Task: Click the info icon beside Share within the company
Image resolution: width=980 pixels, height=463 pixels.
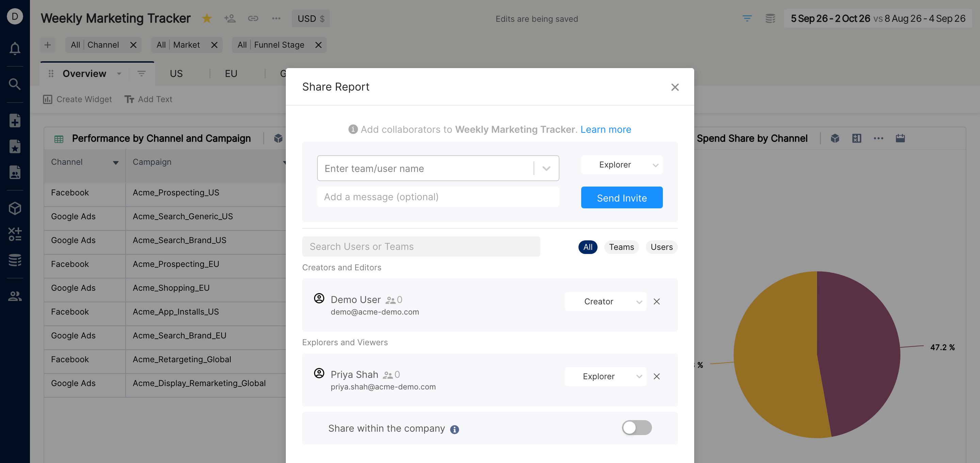Action: point(454,430)
